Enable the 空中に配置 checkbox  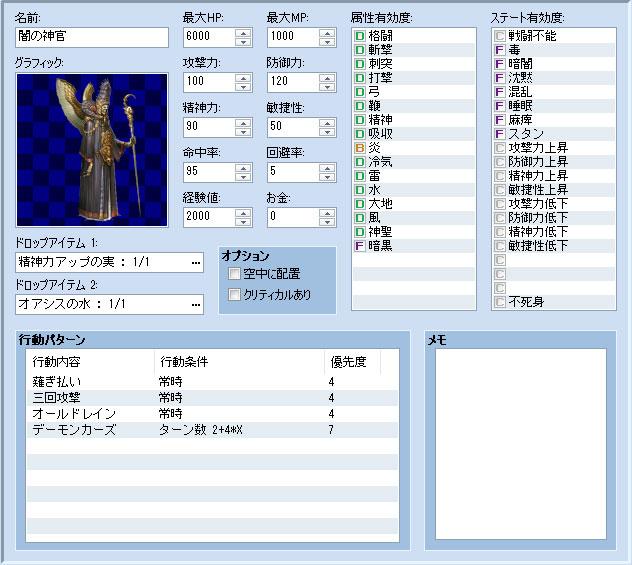pyautogui.click(x=234, y=273)
